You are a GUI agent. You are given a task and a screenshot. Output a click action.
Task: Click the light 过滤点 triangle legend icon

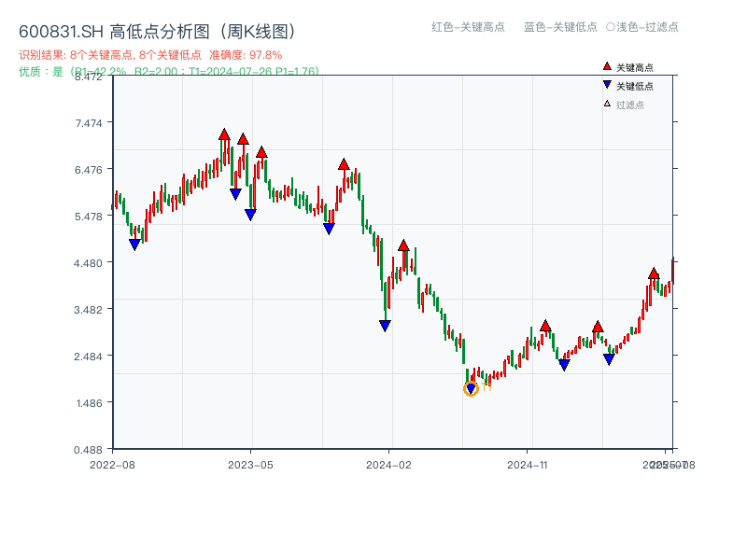[x=606, y=102]
